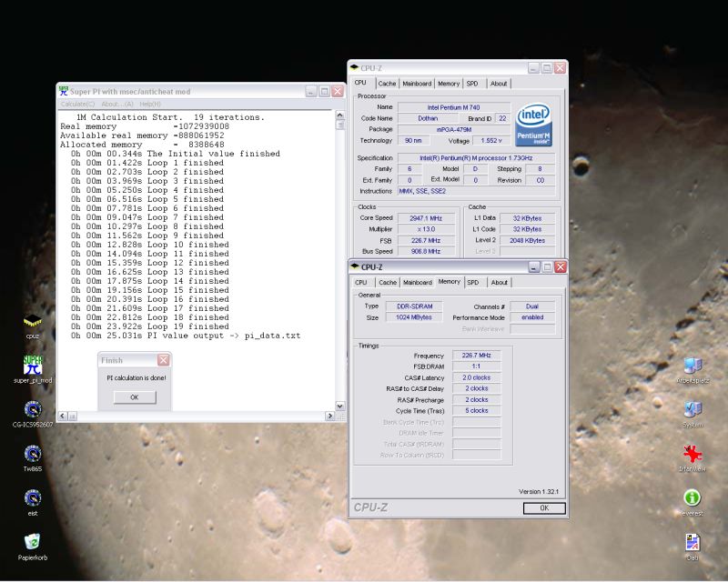Click '1M Calculation Start. 19 iterations.' line
This screenshot has width=728, height=582.
click(170, 117)
